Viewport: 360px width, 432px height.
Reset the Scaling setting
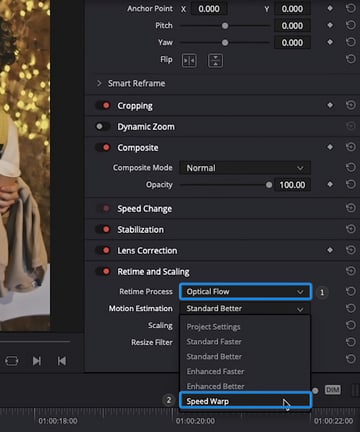[351, 325]
